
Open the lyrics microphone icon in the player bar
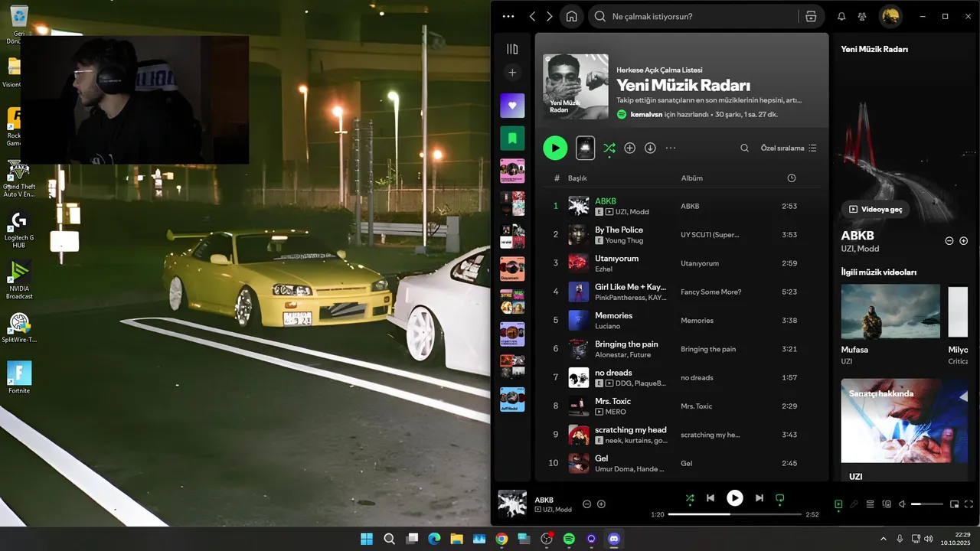coord(854,504)
